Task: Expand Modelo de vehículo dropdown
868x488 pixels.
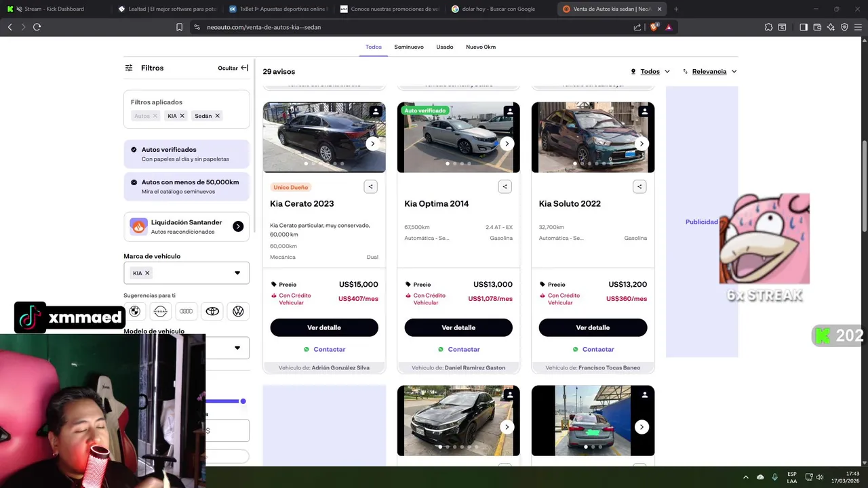Action: point(237,348)
